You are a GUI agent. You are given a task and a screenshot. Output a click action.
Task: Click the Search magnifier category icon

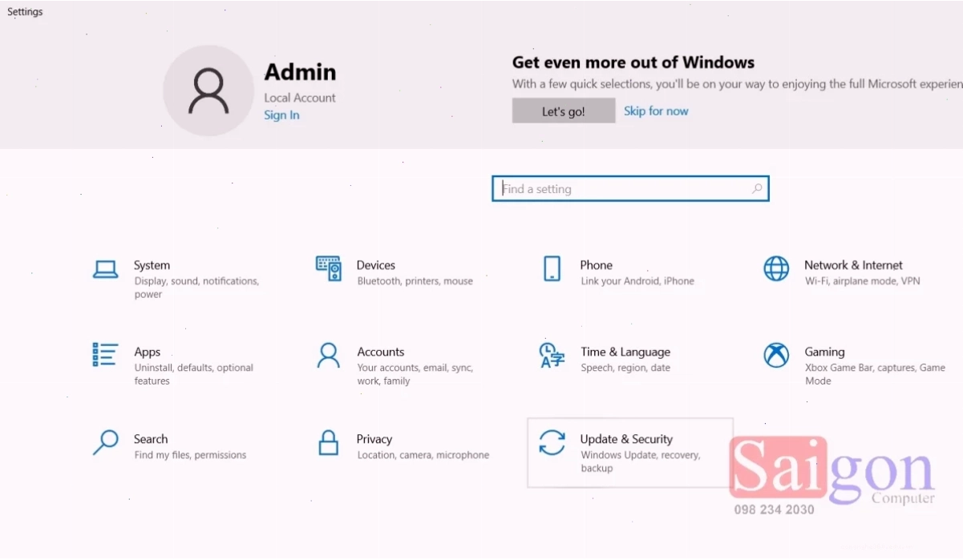(105, 442)
